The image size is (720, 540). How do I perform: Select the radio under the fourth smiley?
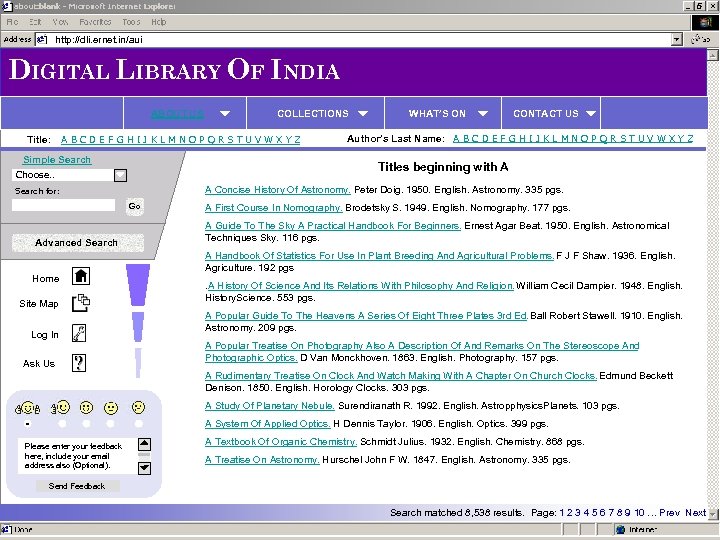click(110, 424)
